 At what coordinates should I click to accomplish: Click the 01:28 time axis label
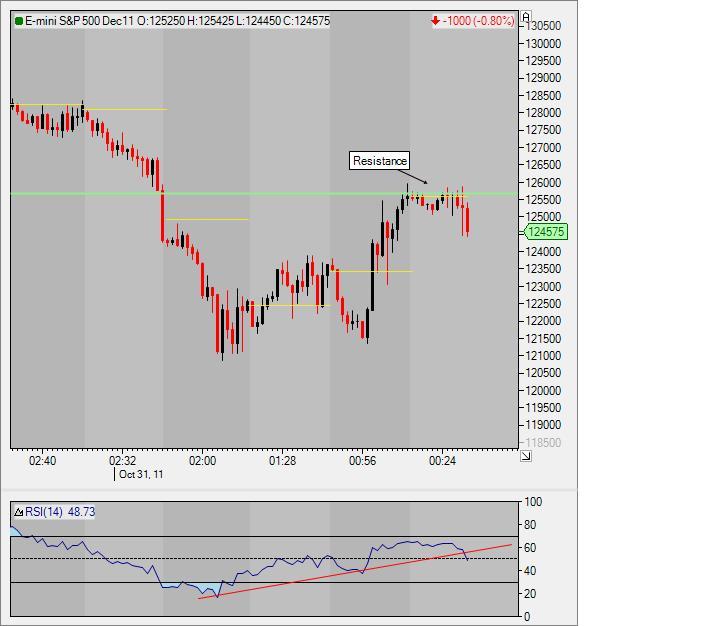[x=282, y=461]
